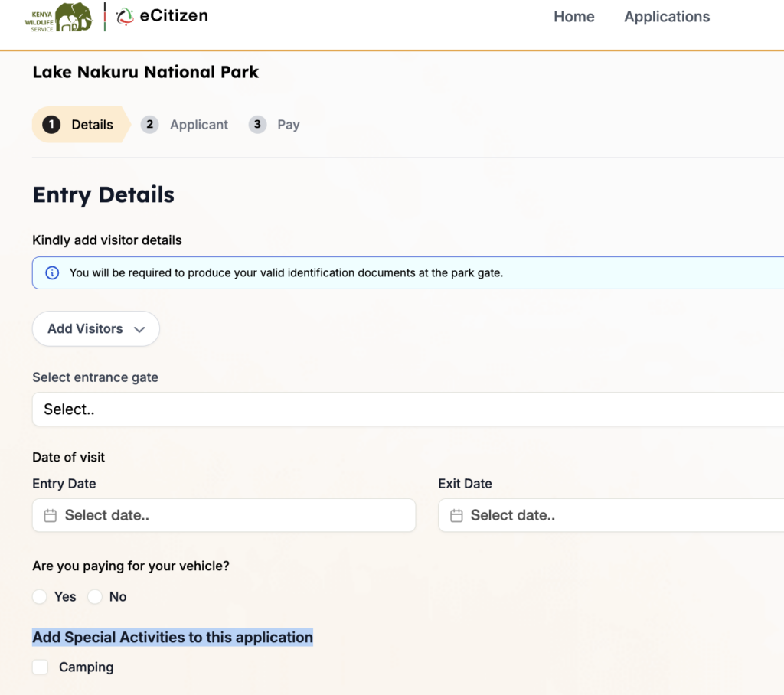Expand the Add Visitors dropdown

point(96,328)
